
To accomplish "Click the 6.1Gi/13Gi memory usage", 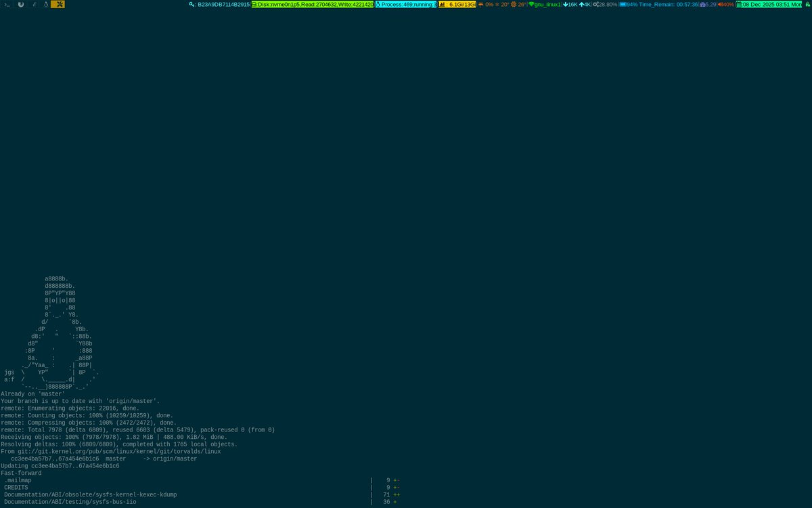I will (462, 4).
